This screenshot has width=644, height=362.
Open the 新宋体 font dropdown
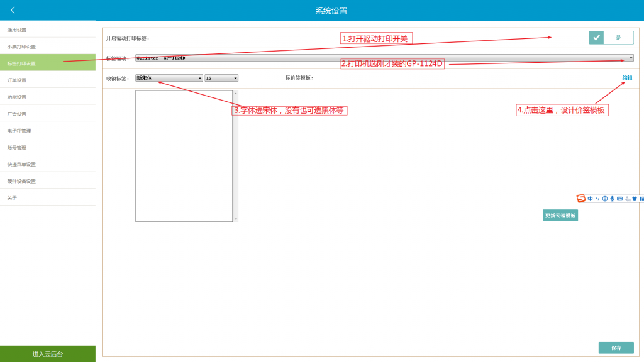tap(169, 78)
